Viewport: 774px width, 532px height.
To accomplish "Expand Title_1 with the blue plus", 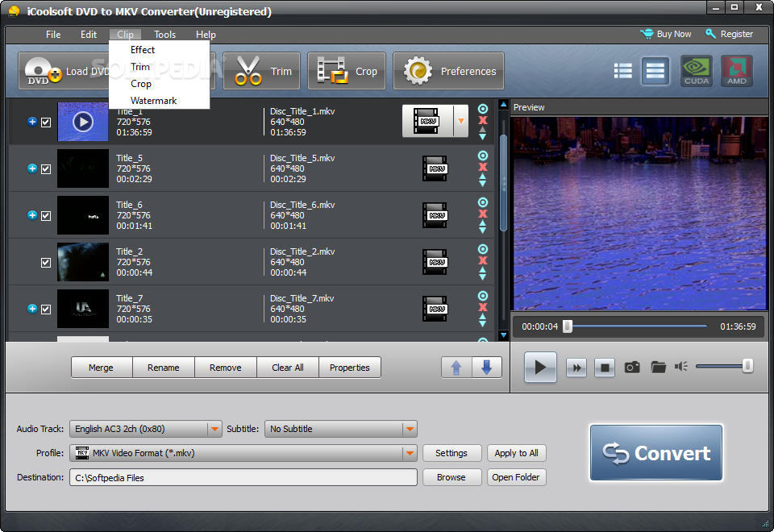I will click(x=32, y=122).
